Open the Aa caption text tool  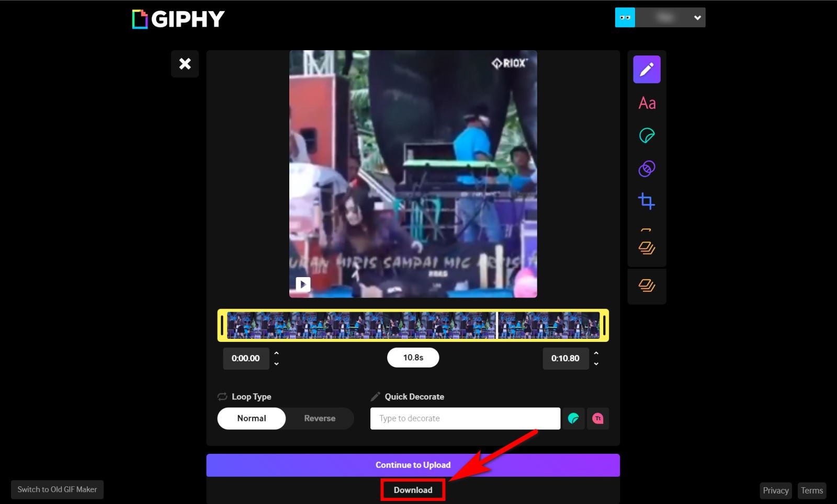[x=647, y=103]
